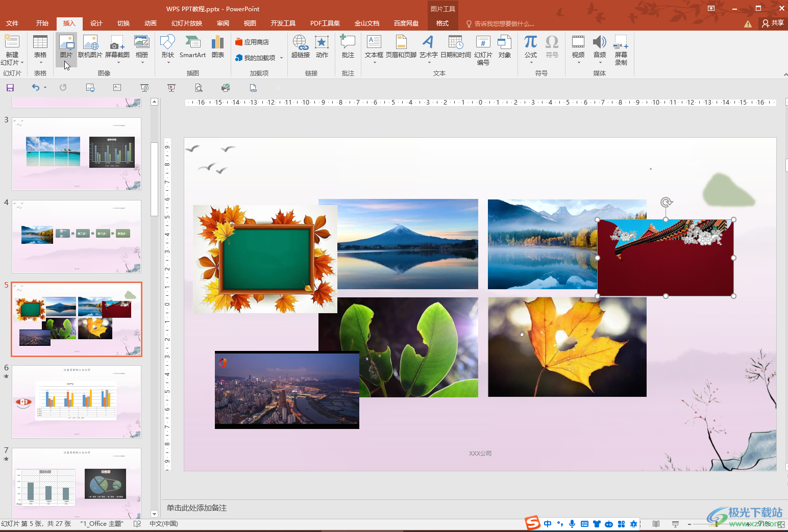Collapse the ribbon with the chevron

[x=785, y=74]
